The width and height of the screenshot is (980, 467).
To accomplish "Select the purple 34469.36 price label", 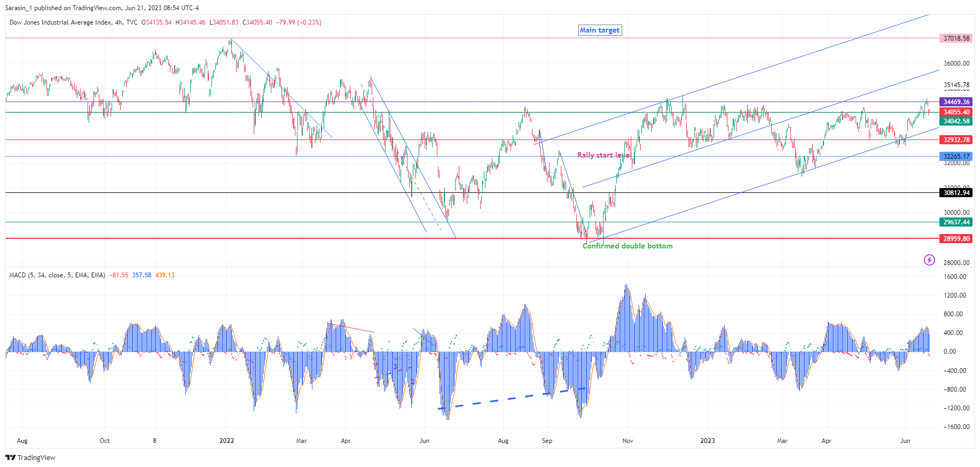I will 957,102.
